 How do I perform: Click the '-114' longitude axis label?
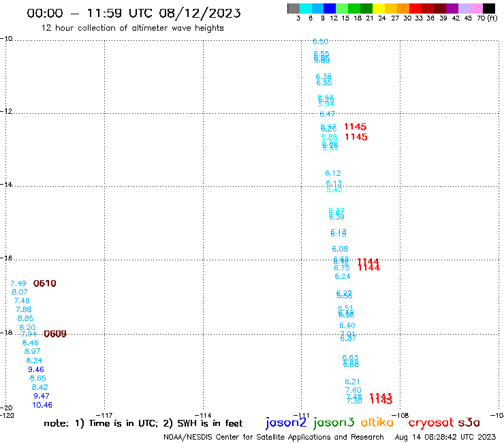click(x=203, y=415)
